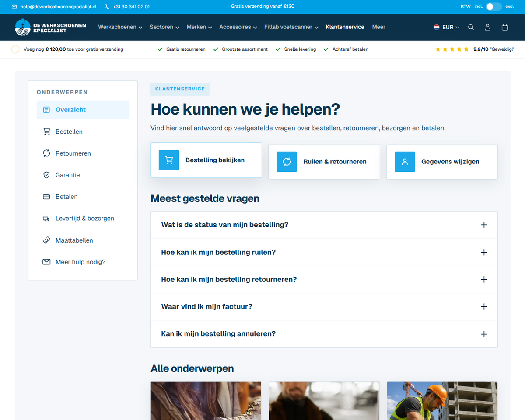Open the EUR currency selector
The image size is (525, 420).
(447, 27)
